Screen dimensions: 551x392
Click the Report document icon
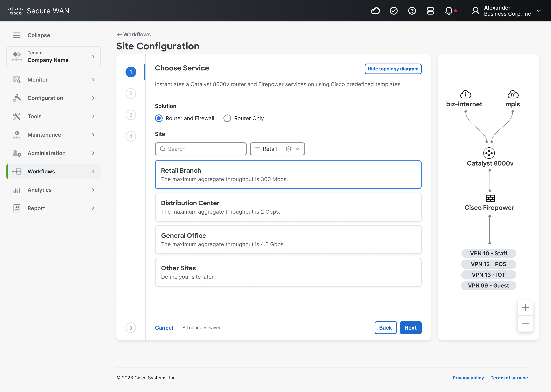tap(17, 208)
